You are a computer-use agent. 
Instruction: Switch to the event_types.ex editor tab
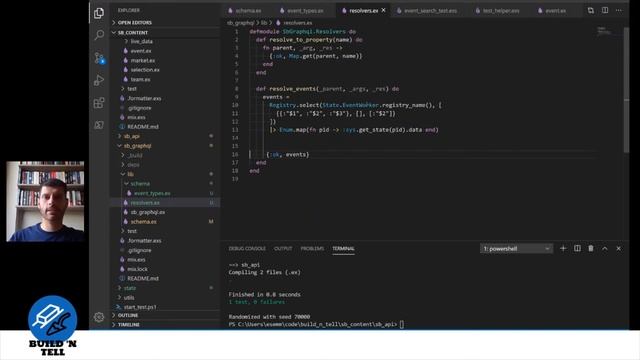click(x=305, y=11)
